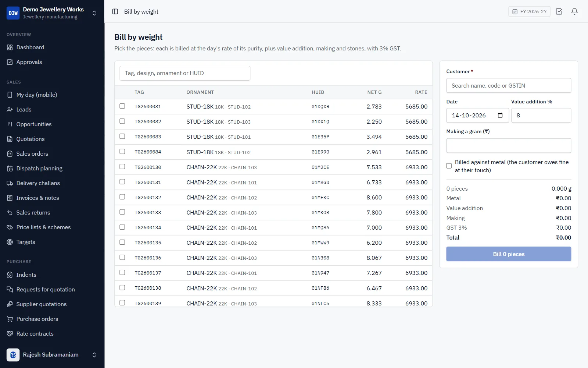Click the Dispatch planning icon

10,169
